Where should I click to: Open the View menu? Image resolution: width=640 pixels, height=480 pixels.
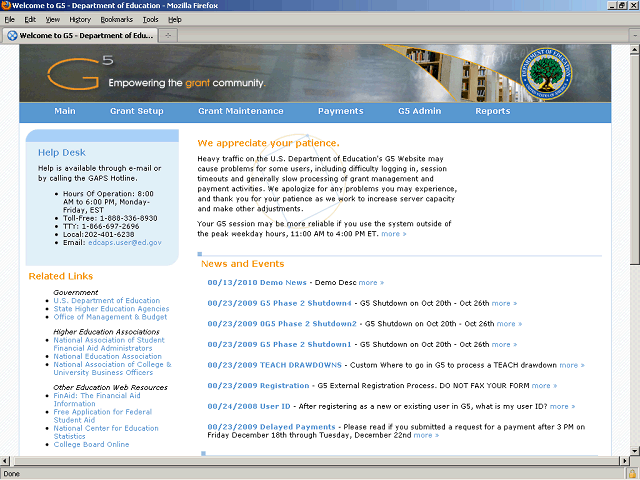(x=53, y=20)
